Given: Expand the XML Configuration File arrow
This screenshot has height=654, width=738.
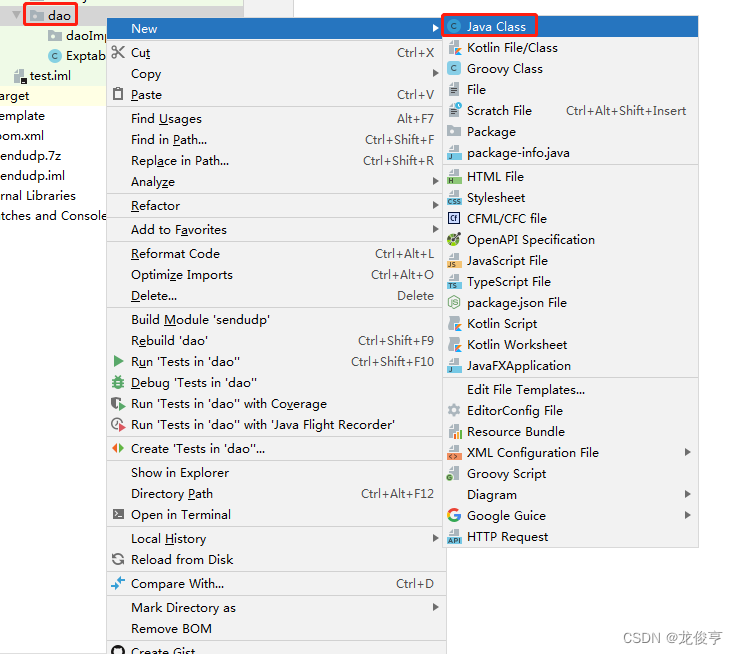Looking at the screenshot, I should point(688,452).
